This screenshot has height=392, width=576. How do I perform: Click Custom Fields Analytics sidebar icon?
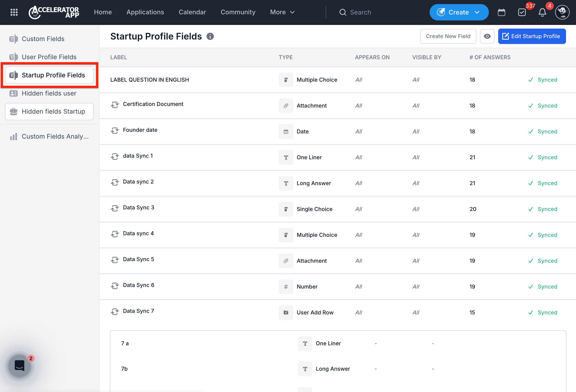13,136
